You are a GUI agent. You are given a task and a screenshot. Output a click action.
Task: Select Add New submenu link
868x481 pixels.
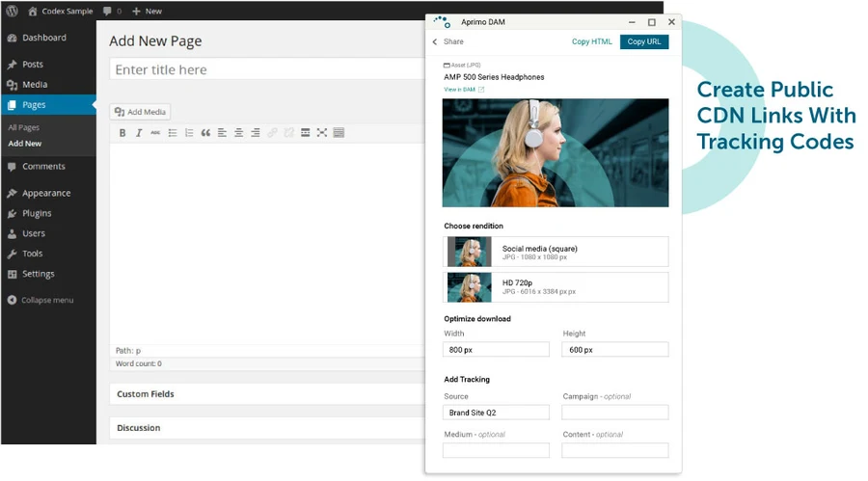pyautogui.click(x=25, y=144)
